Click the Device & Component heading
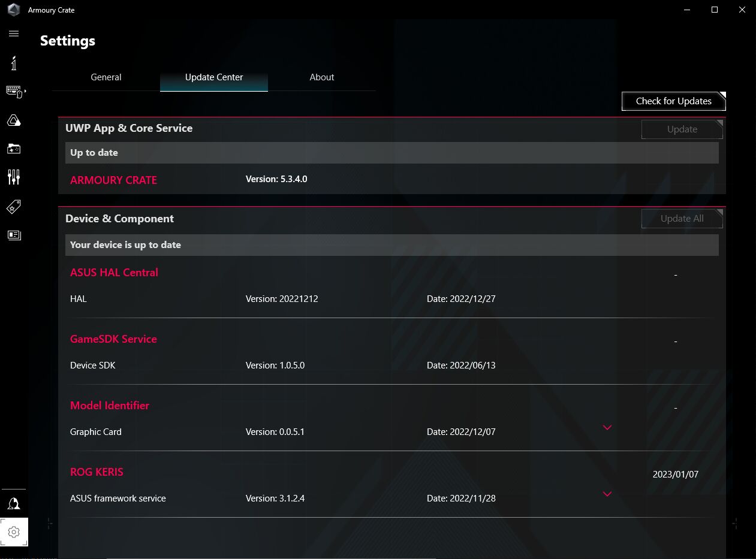Viewport: 756px width, 559px height. tap(119, 219)
